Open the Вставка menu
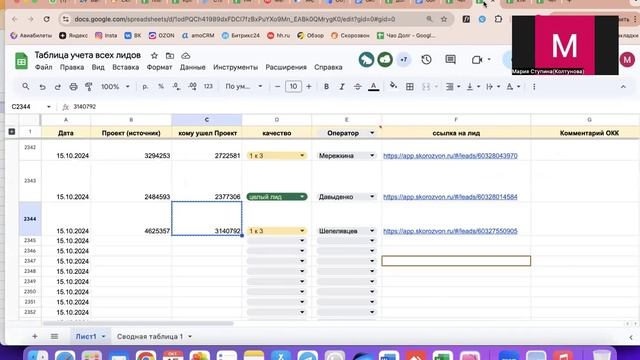This screenshot has height=360, width=640. click(125, 67)
